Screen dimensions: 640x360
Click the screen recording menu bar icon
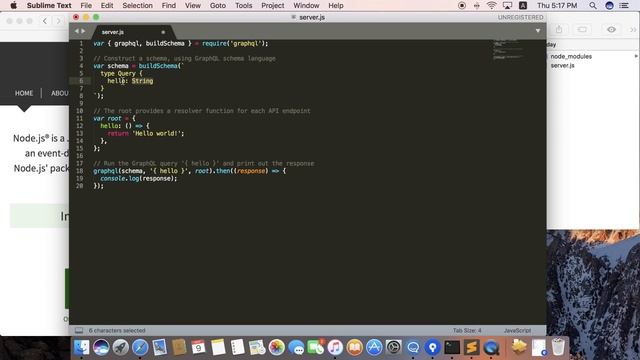click(x=462, y=5)
